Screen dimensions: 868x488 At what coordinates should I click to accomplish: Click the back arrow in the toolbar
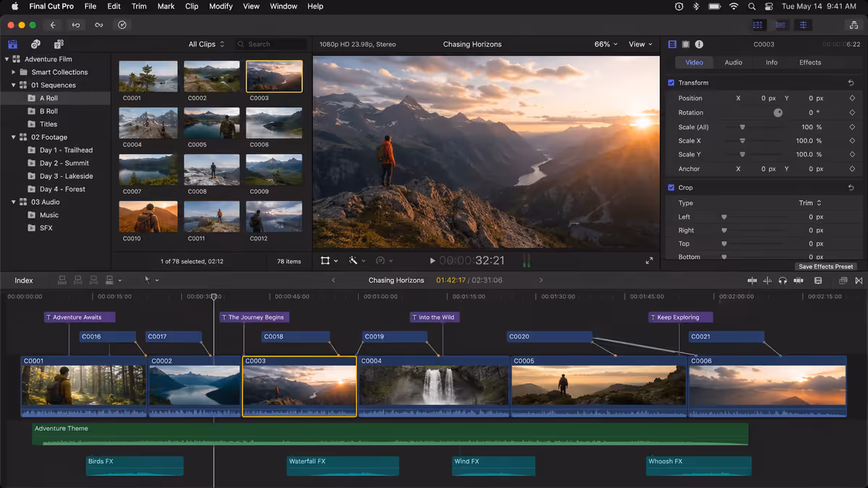(53, 25)
